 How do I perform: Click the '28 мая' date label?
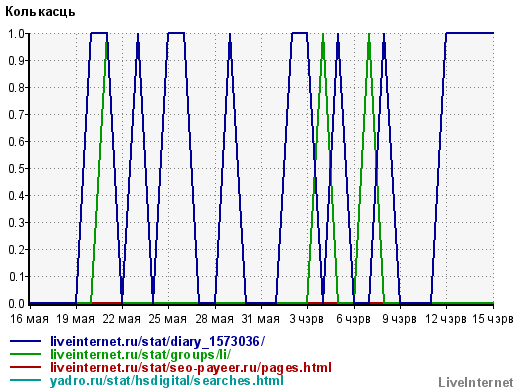[214, 319]
